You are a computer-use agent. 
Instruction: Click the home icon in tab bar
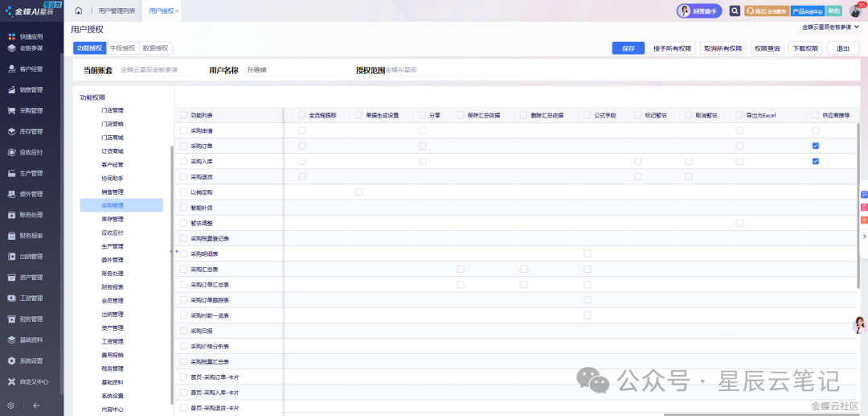click(79, 11)
